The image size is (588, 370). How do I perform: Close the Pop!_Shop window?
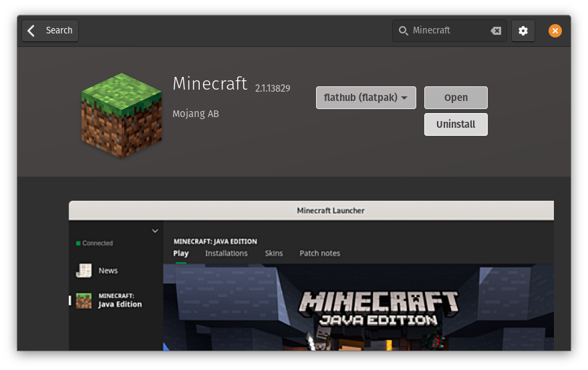[x=555, y=31]
